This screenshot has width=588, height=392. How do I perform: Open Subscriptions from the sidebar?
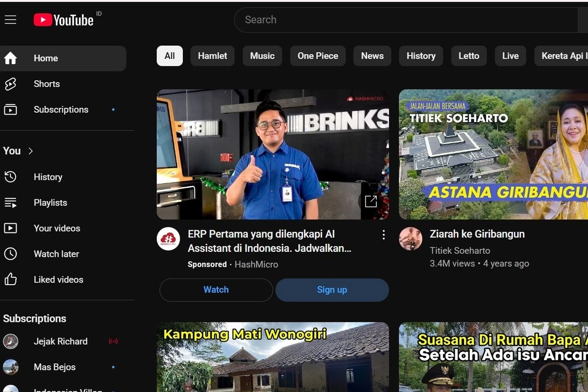click(x=63, y=110)
